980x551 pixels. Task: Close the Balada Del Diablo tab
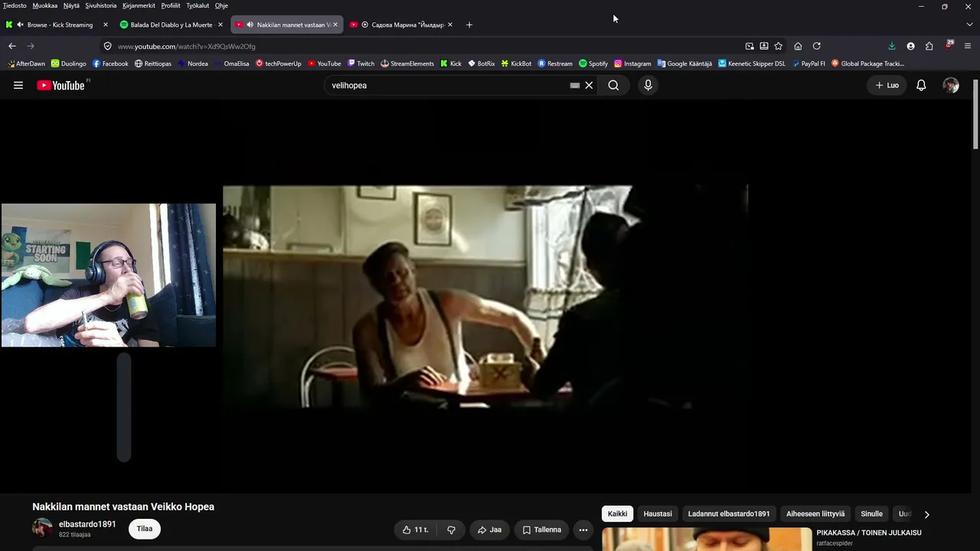click(220, 24)
